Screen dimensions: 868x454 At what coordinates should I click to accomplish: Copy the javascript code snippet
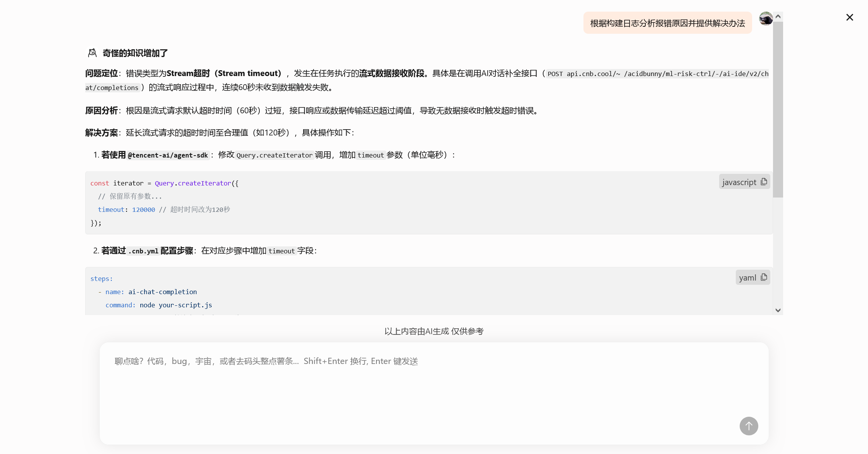tap(764, 181)
